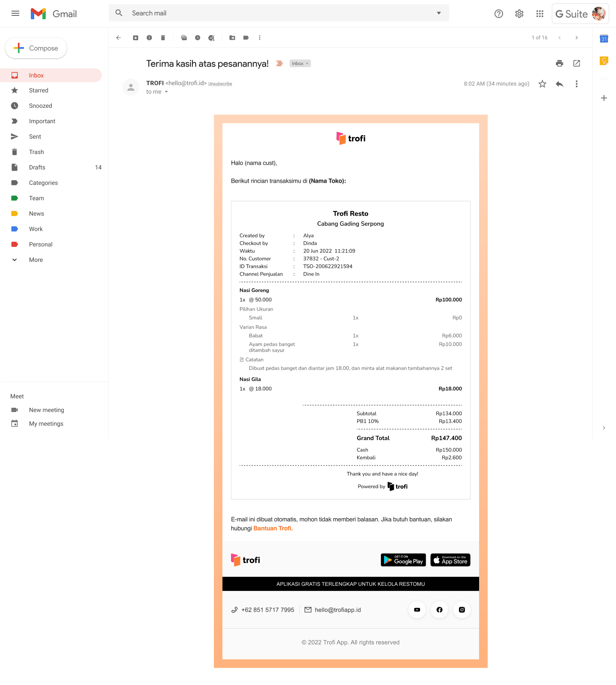Open the Trofi YouTube icon
Viewport: 616px width, 685px height.
pos(417,610)
